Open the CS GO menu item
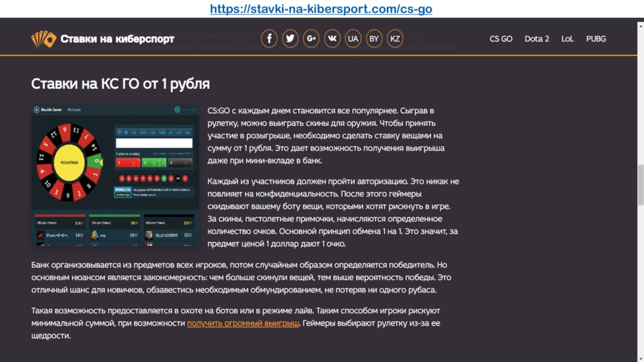This screenshot has width=644, height=362. 501,39
